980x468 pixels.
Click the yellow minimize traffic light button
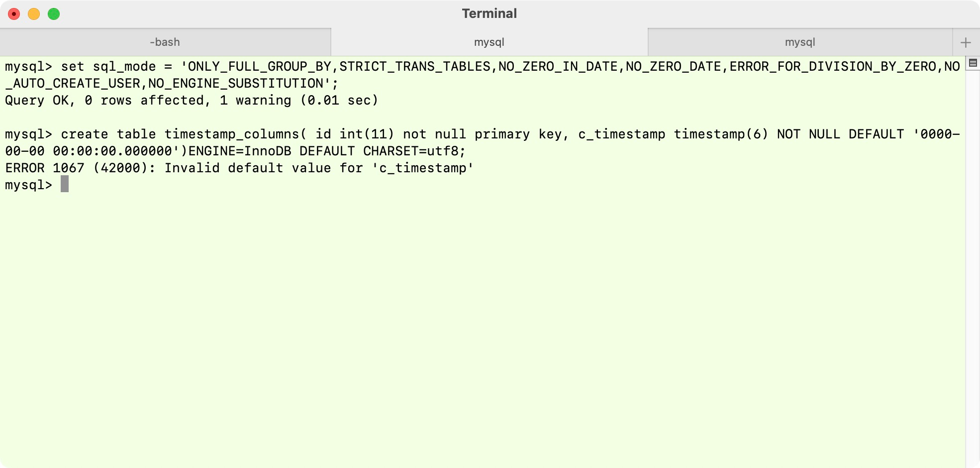point(33,14)
